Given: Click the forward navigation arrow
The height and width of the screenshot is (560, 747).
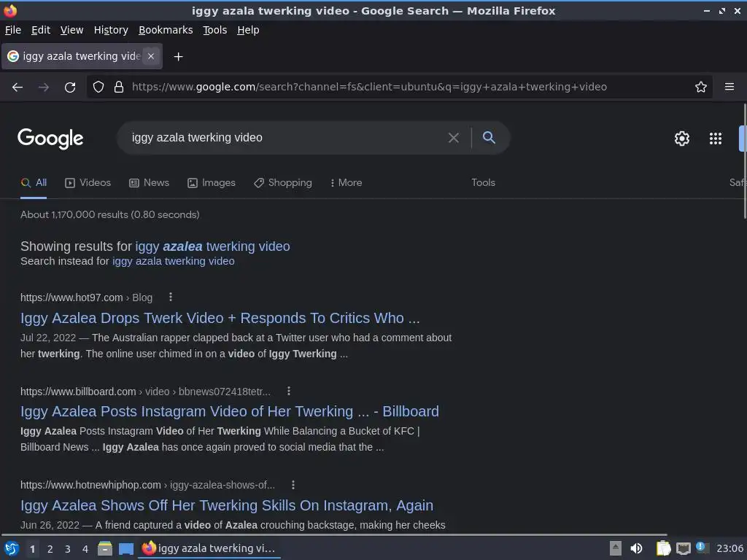Looking at the screenshot, I should click(x=44, y=87).
